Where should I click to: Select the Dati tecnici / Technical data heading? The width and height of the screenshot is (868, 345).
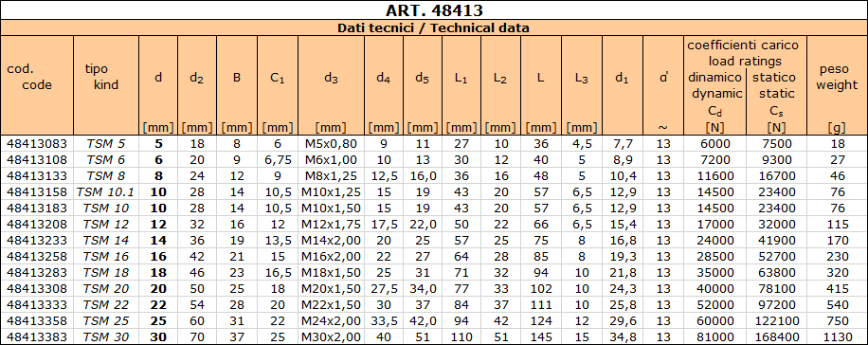click(x=433, y=27)
